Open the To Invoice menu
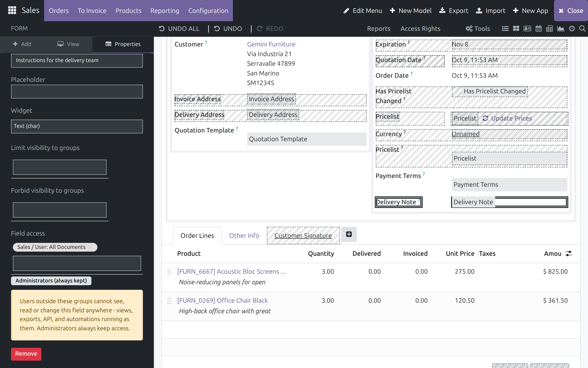The image size is (588, 368). click(92, 11)
